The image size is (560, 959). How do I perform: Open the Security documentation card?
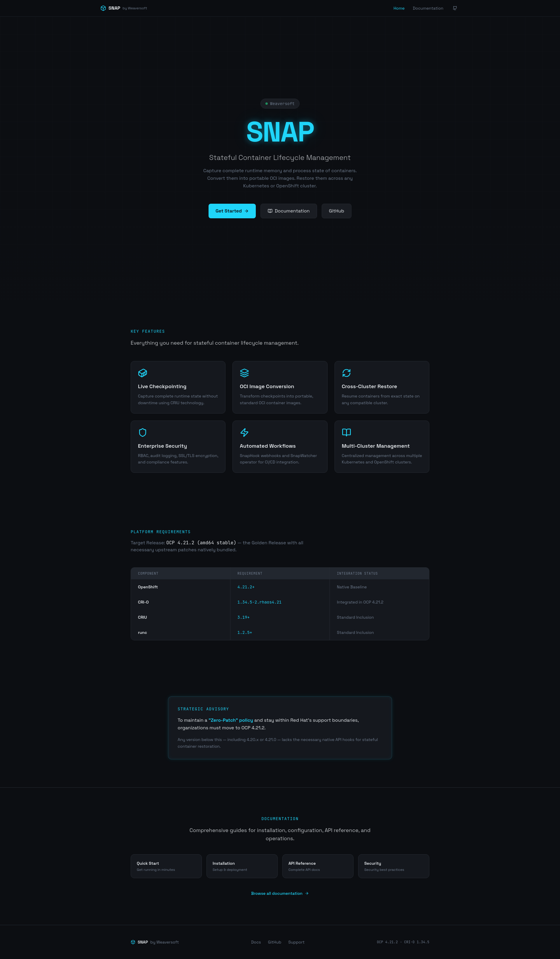pos(393,866)
